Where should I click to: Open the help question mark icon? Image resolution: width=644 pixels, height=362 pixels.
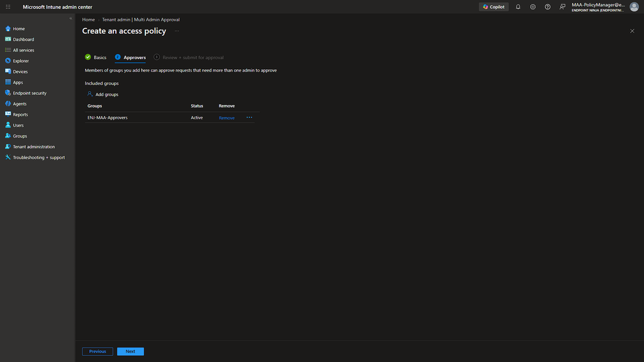pos(548,7)
